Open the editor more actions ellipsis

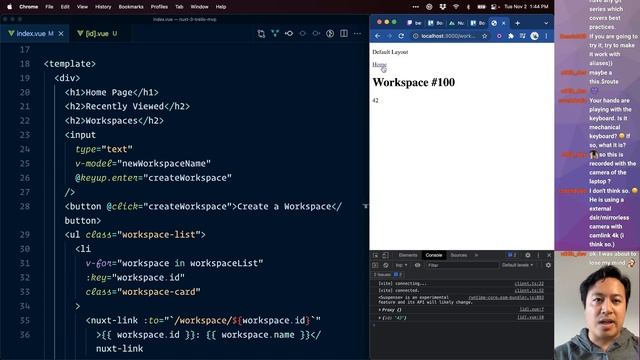pyautogui.click(x=358, y=33)
